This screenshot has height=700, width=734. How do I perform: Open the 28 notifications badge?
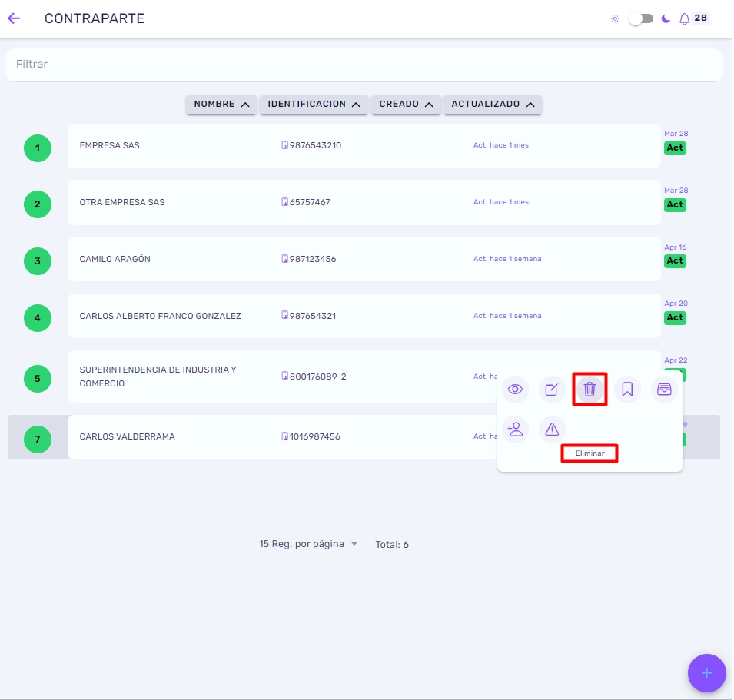701,18
